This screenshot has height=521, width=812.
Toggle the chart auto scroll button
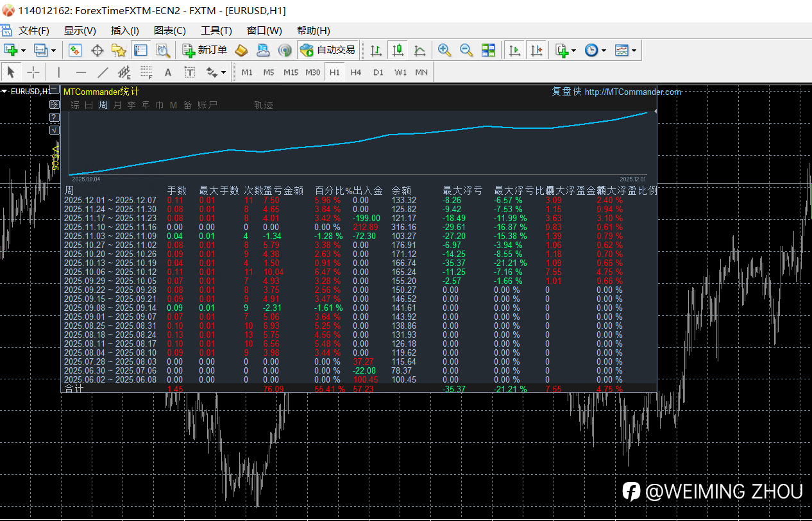[514, 50]
